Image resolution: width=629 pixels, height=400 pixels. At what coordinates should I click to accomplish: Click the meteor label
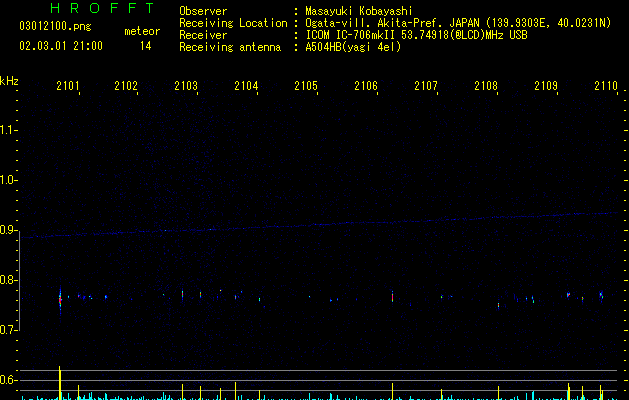point(142,31)
